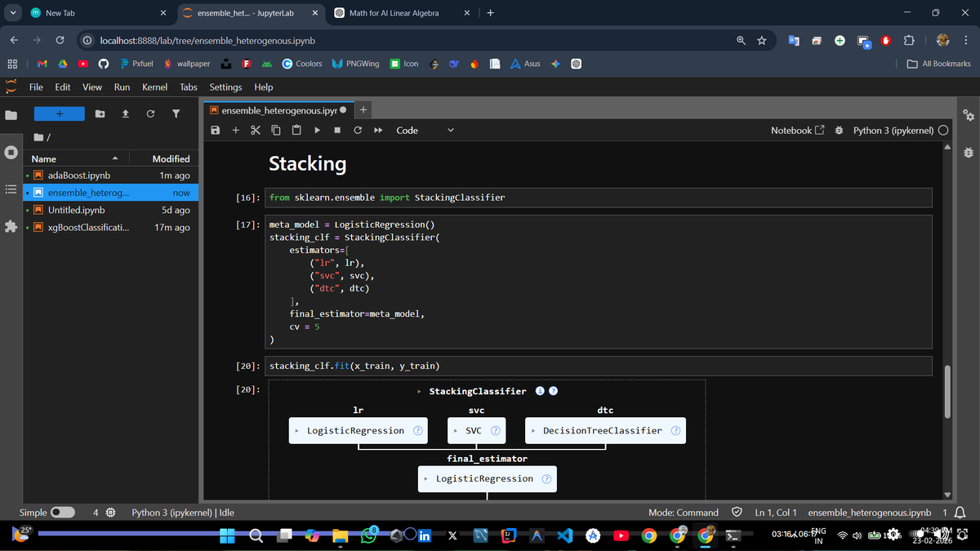This screenshot has height=551, width=980.
Task: Refresh the file browser list
Action: click(x=150, y=113)
